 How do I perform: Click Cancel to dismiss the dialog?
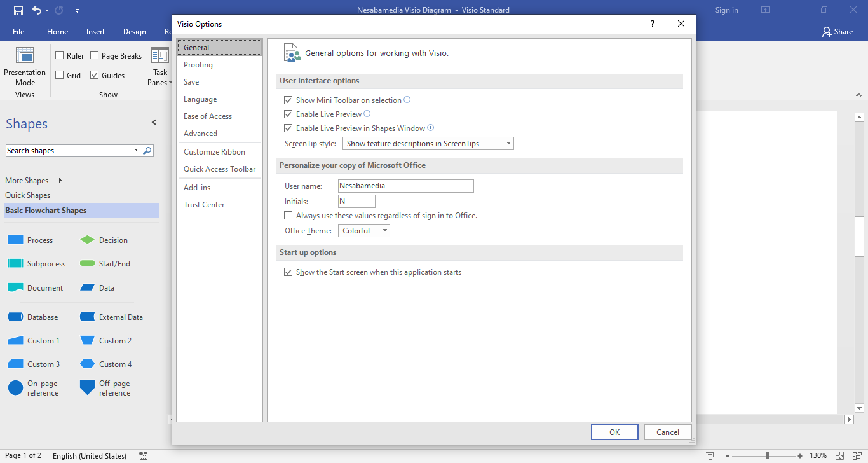tap(667, 432)
